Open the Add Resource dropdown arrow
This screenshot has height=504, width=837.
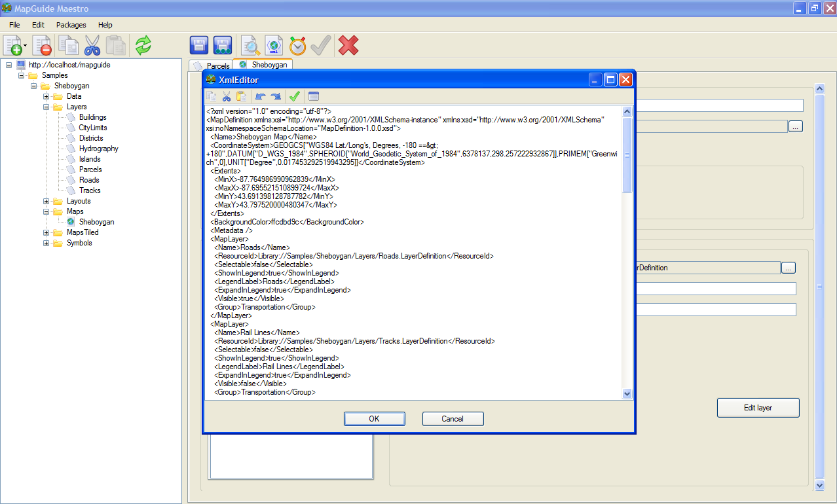pyautogui.click(x=26, y=46)
